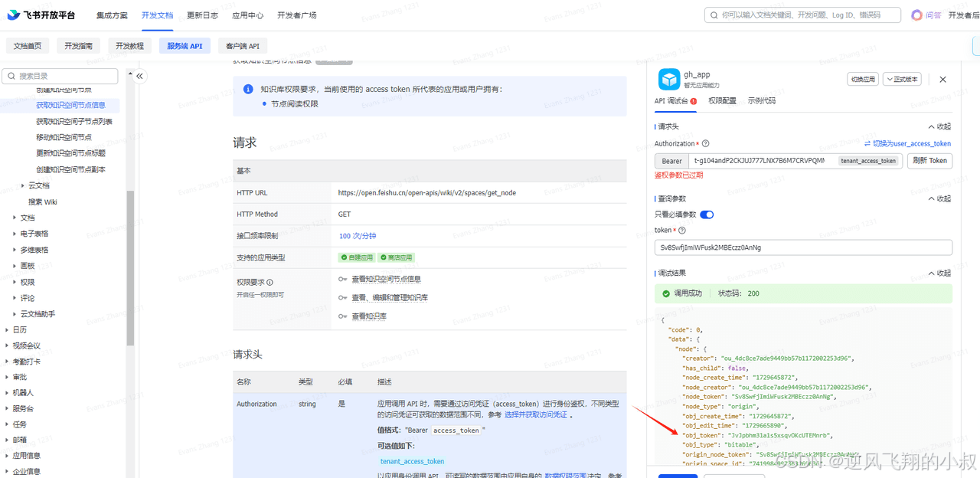Expand the 日历 tree node

(7, 329)
